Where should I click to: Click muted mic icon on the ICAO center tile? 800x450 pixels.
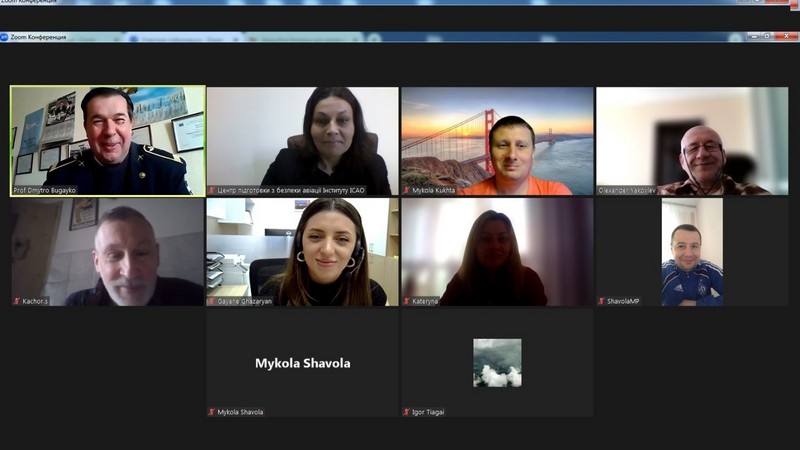click(212, 190)
